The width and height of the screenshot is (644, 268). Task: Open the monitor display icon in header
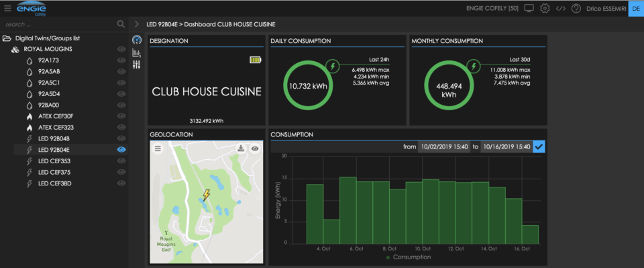529,8
